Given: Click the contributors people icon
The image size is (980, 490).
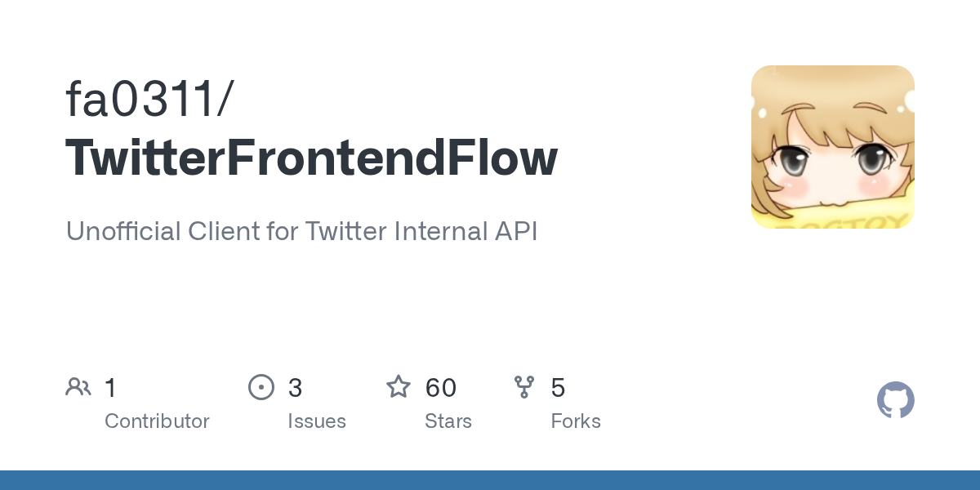Looking at the screenshot, I should click(78, 387).
